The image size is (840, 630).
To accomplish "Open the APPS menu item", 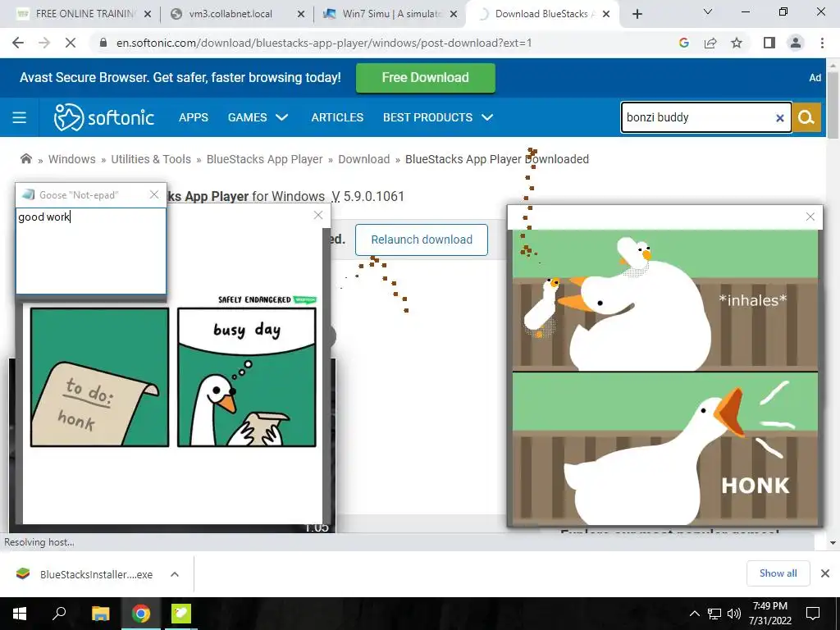I will point(194,117).
